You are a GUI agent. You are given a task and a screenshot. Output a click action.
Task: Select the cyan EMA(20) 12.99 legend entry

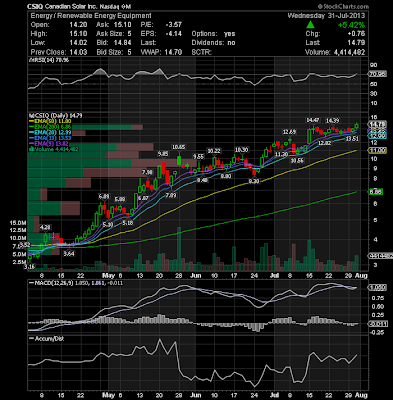coord(50,133)
